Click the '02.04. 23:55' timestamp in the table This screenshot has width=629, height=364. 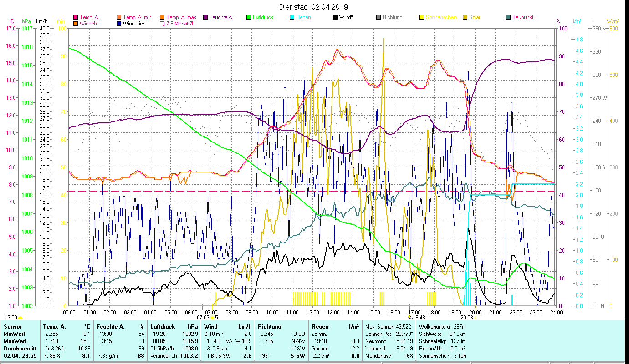[x=20, y=356]
